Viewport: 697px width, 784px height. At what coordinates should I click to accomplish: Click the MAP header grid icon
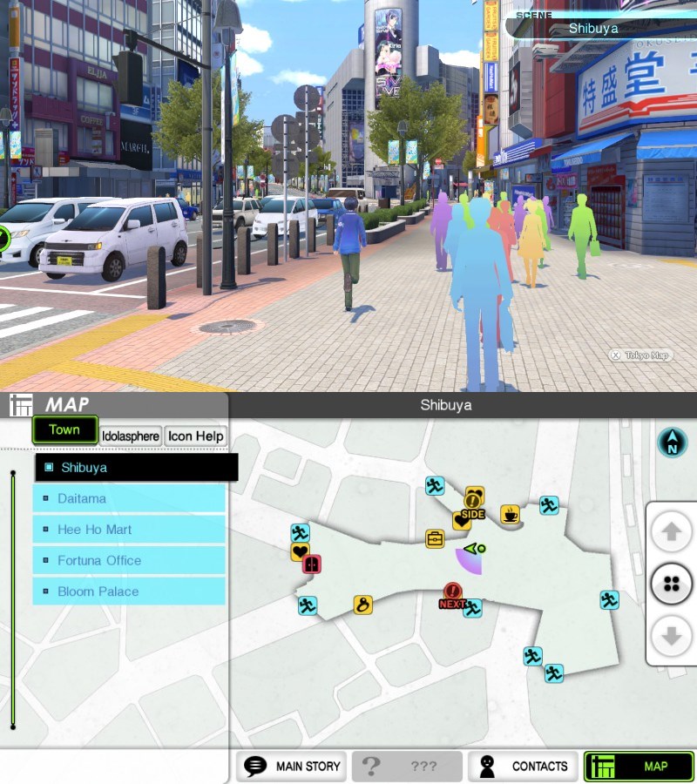coord(21,404)
